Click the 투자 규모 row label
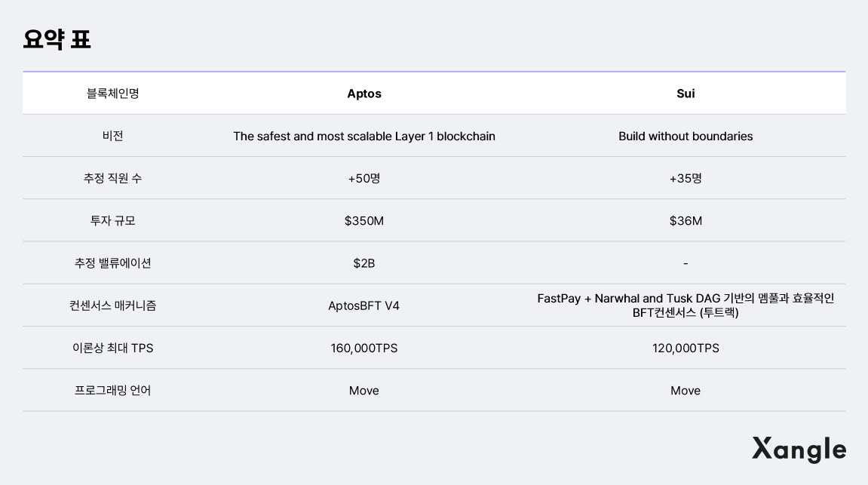868x485 pixels. (113, 221)
